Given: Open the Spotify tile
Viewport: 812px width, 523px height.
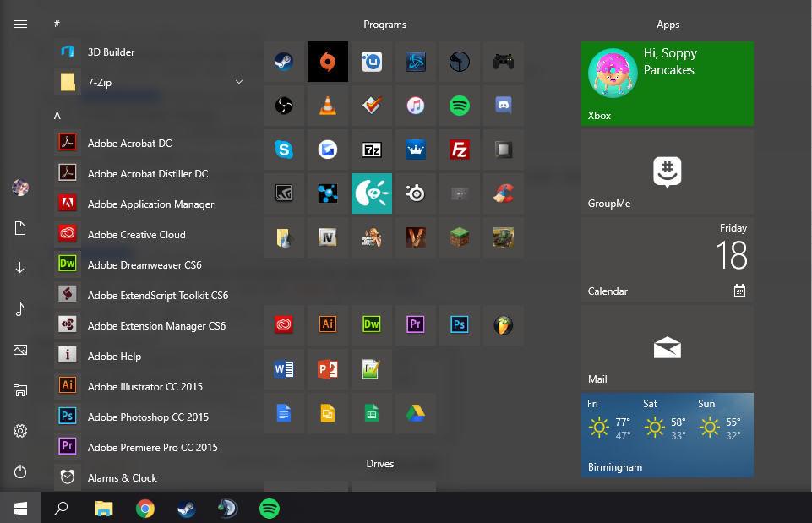Looking at the screenshot, I should click(459, 105).
